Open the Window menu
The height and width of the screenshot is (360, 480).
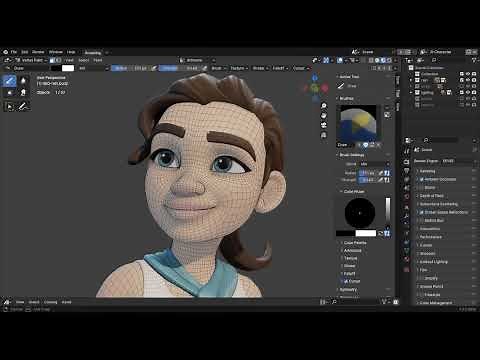[x=56, y=52]
